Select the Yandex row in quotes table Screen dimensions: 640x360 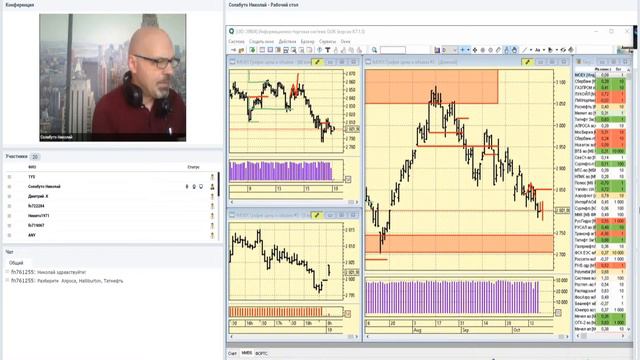[600, 189]
